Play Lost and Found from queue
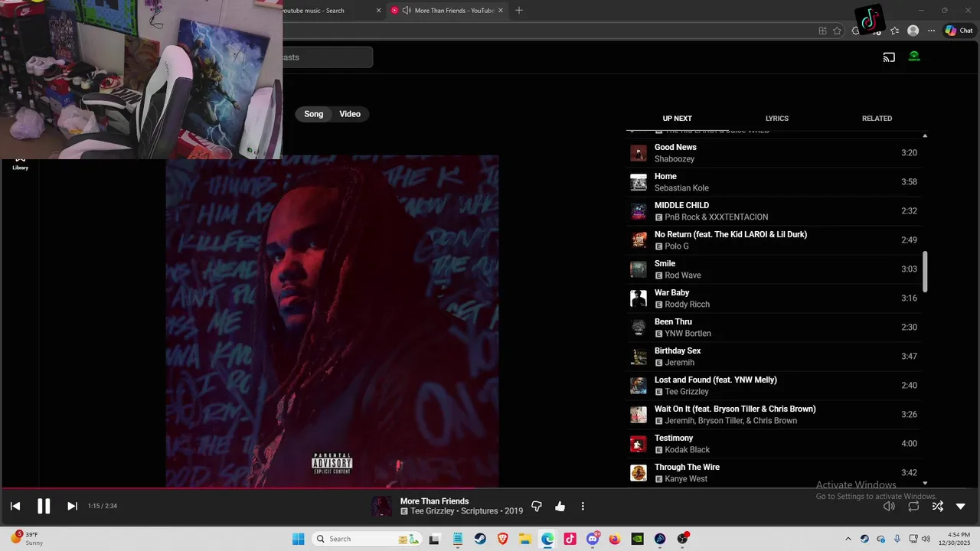The width and height of the screenshot is (980, 551). 773,385
